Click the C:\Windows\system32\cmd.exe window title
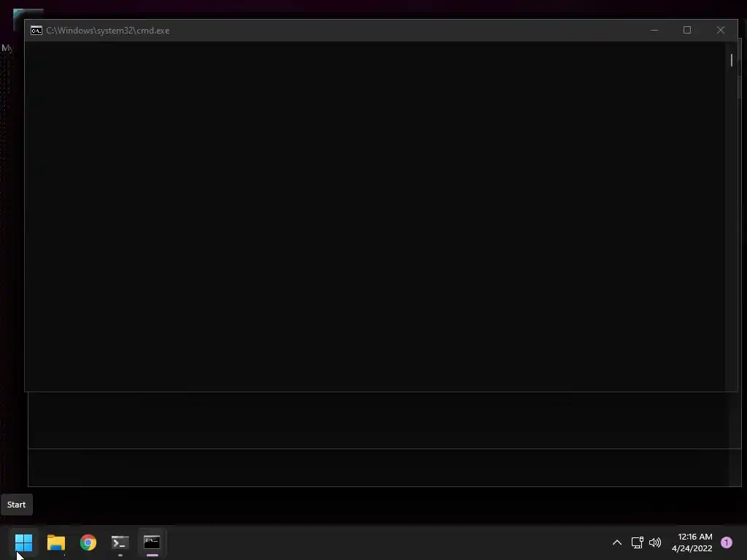This screenshot has height=560, width=747. pyautogui.click(x=108, y=31)
